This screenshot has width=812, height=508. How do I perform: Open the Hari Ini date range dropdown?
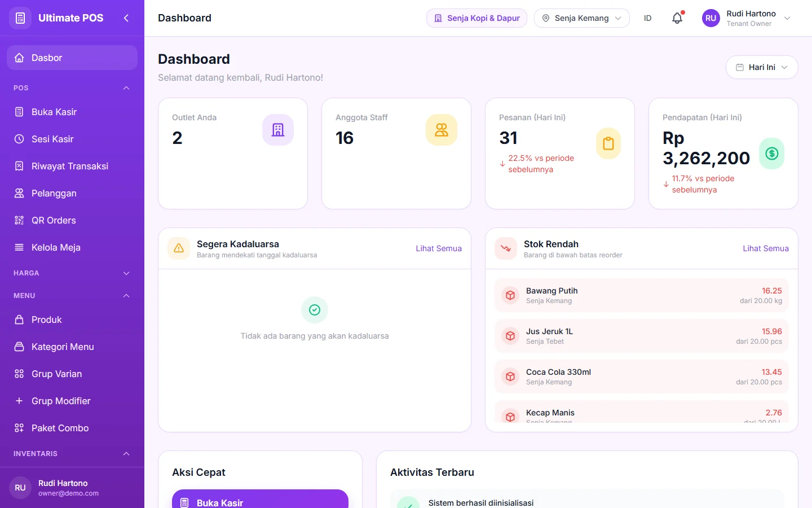click(x=762, y=67)
